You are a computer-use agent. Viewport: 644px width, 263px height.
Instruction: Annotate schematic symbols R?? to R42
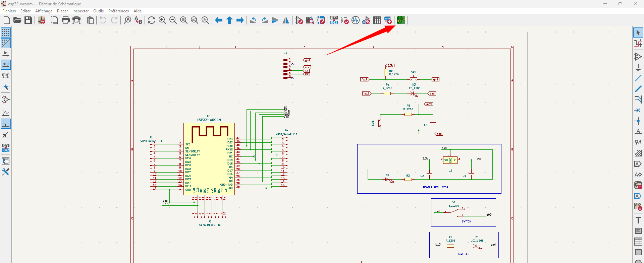[x=334, y=20]
